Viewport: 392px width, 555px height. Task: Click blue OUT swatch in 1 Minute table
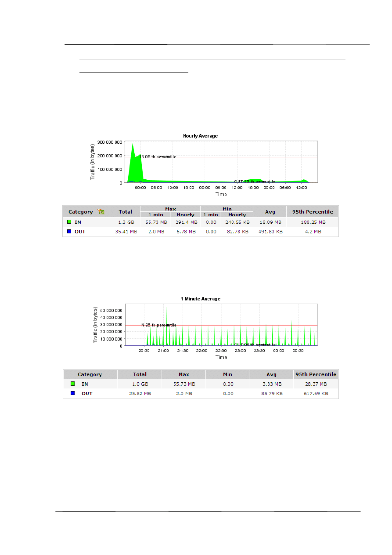pyautogui.click(x=73, y=393)
